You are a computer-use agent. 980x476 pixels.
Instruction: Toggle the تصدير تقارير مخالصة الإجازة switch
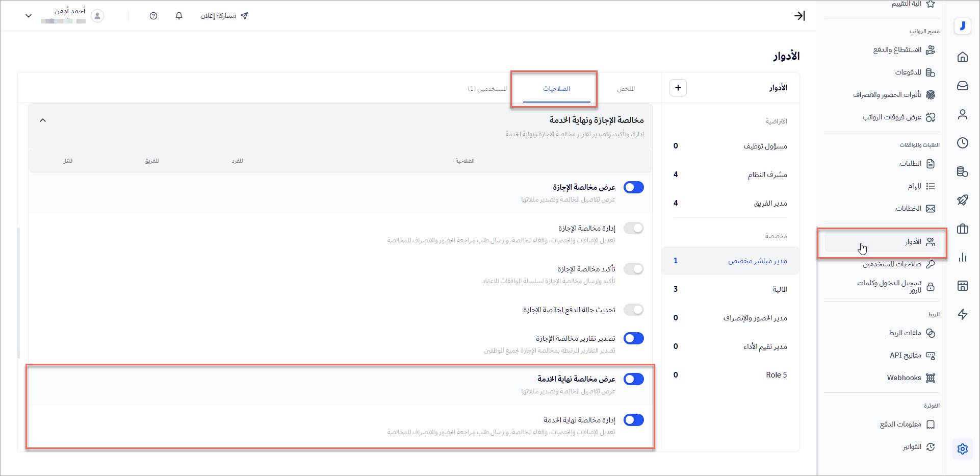tap(633, 338)
